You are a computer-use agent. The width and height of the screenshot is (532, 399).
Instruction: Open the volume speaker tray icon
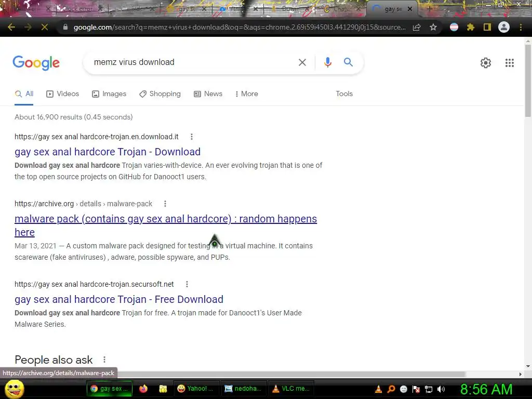[x=441, y=389]
